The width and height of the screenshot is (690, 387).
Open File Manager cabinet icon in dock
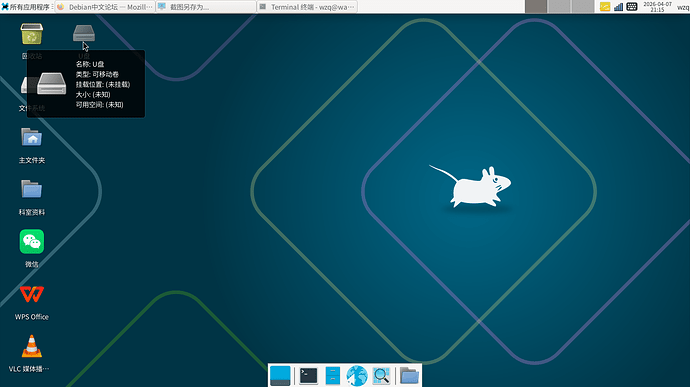click(x=333, y=376)
